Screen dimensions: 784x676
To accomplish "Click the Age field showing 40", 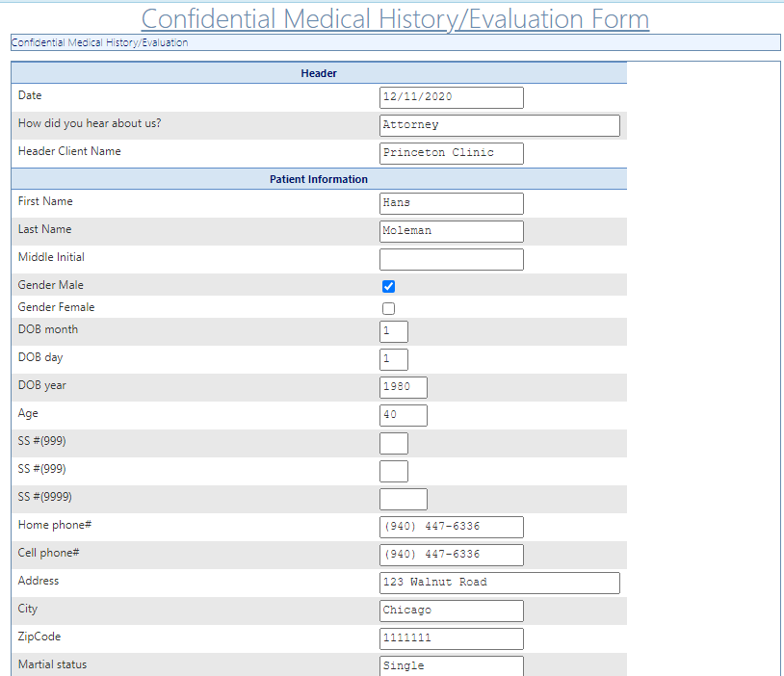I will coord(403,415).
